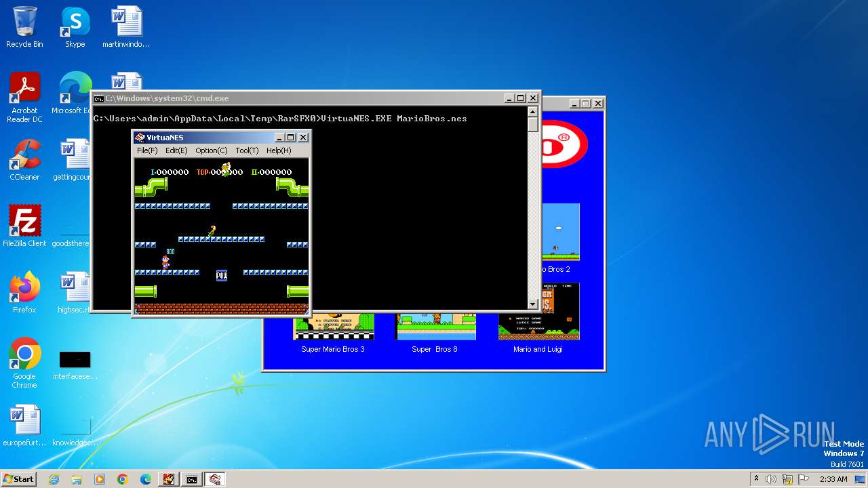Viewport: 868px width, 488px height.
Task: Click the cmd window scroll up arrow
Action: pos(533,112)
